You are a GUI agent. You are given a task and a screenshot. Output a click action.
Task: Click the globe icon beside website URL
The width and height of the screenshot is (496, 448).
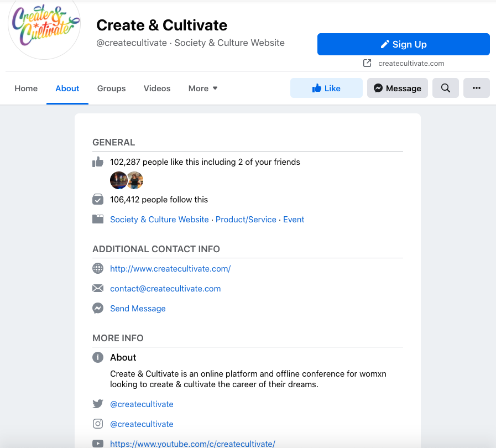98,268
